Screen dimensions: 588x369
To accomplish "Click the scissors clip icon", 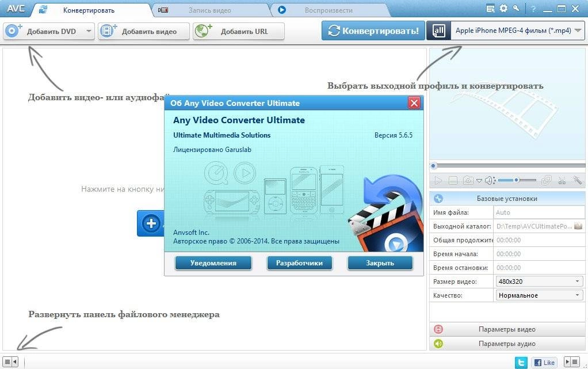I will pyautogui.click(x=562, y=181).
